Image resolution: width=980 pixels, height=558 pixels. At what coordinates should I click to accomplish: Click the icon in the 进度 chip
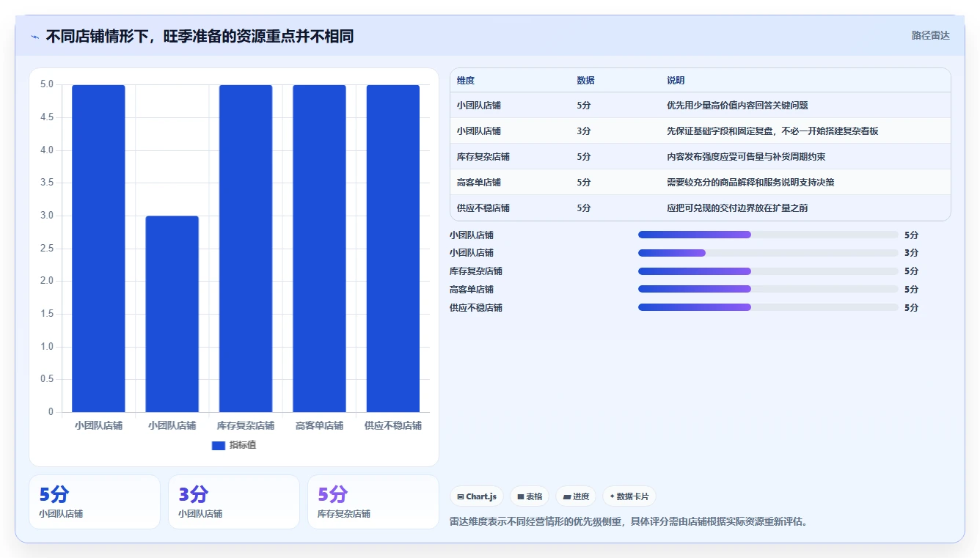566,496
